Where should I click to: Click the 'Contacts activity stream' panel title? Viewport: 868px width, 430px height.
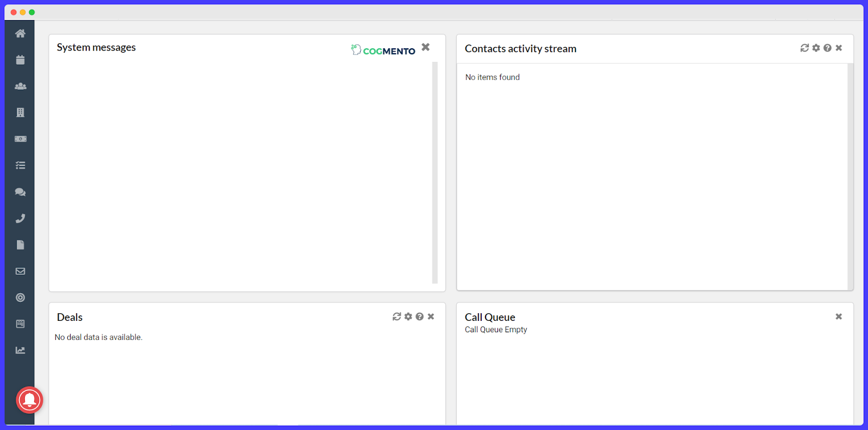tap(520, 49)
